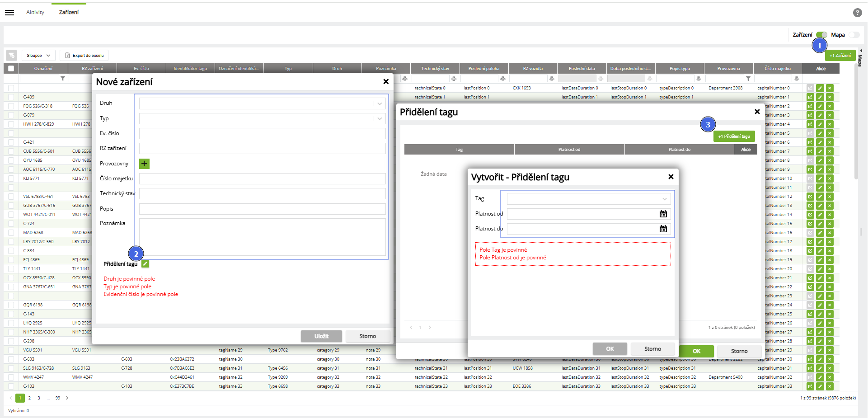This screenshot has width=868, height=418.
Task: Jump to page 99 of the device list
Action: [x=58, y=398]
